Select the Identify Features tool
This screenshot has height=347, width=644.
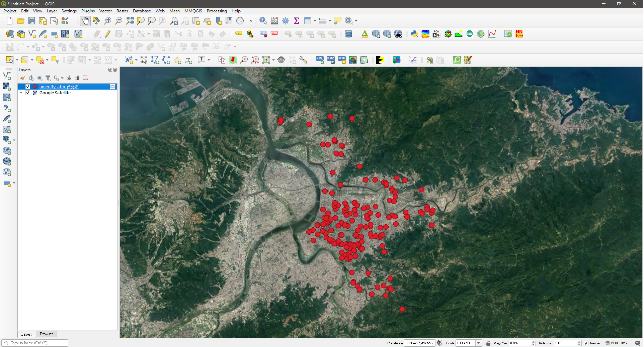click(263, 21)
